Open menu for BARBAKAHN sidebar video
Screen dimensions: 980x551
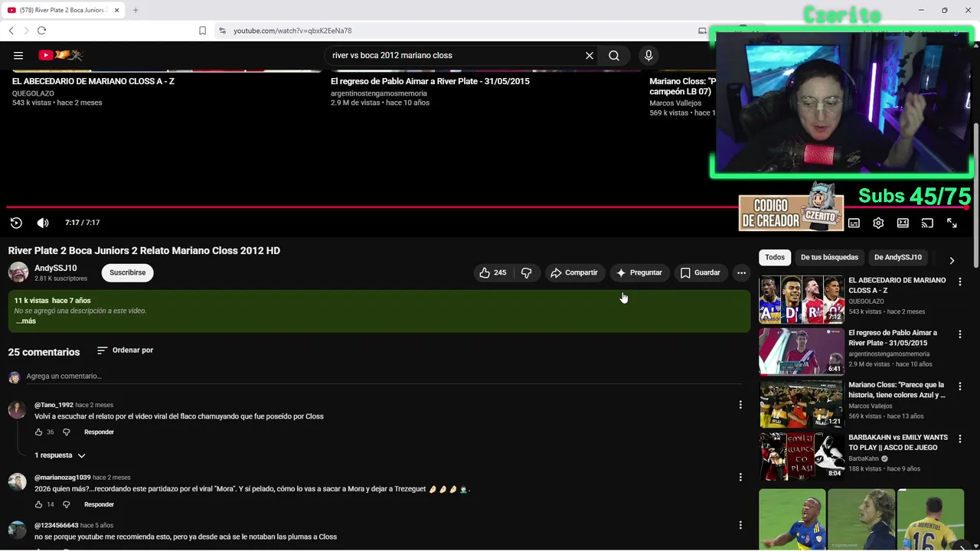(x=960, y=439)
